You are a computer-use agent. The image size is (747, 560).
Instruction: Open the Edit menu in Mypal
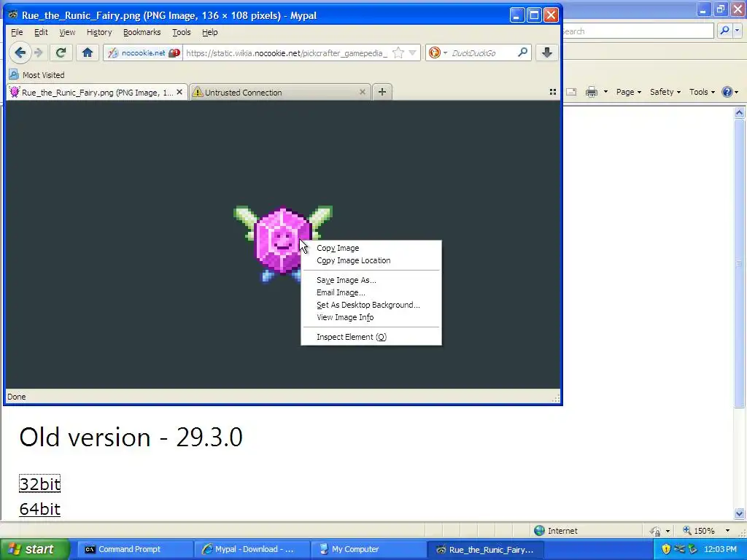[x=41, y=32]
